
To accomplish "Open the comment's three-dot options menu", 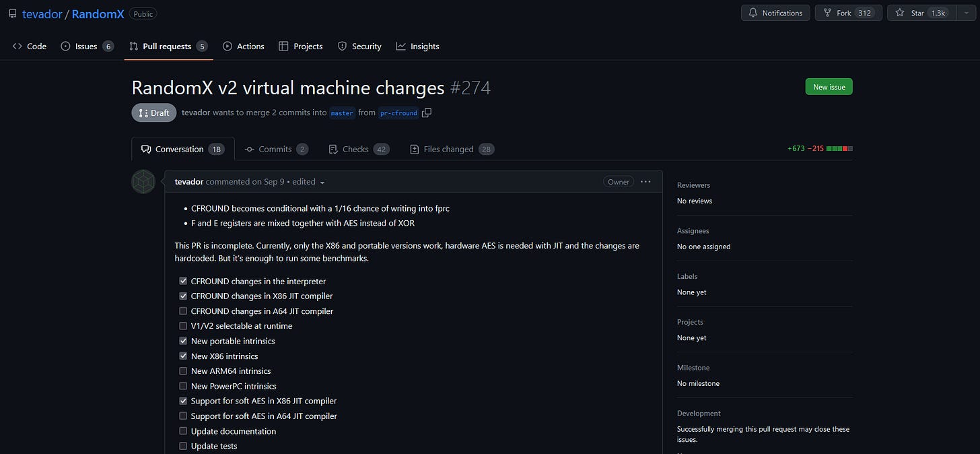I will pyautogui.click(x=645, y=182).
